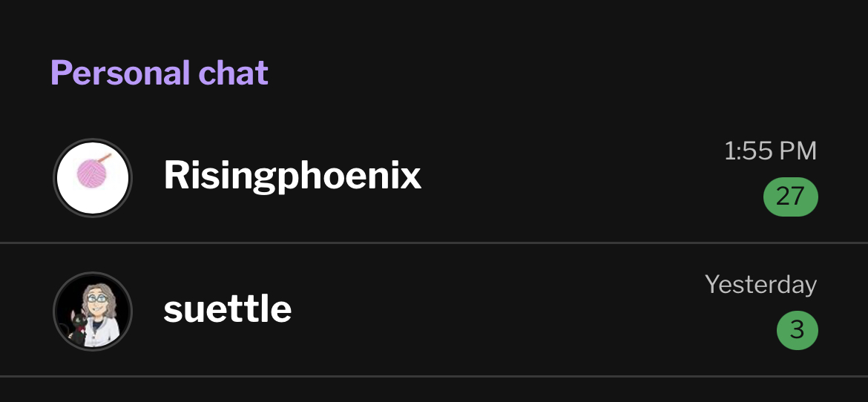The height and width of the screenshot is (402, 868).
Task: Click the Personal chat section heading
Action: pyautogui.click(x=160, y=73)
